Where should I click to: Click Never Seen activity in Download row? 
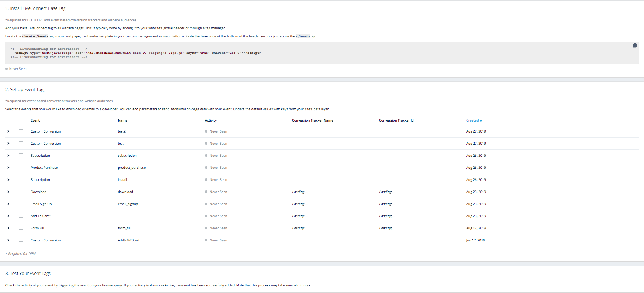click(216, 192)
